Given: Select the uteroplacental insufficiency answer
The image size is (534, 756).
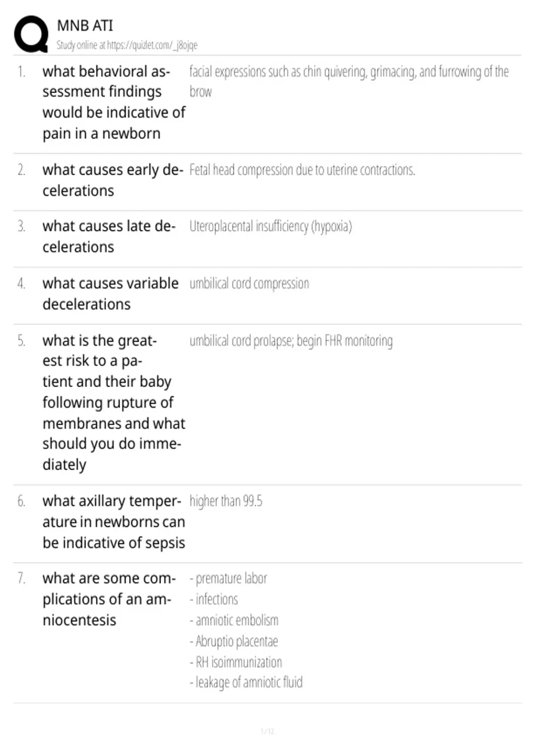Looking at the screenshot, I should point(271,226).
